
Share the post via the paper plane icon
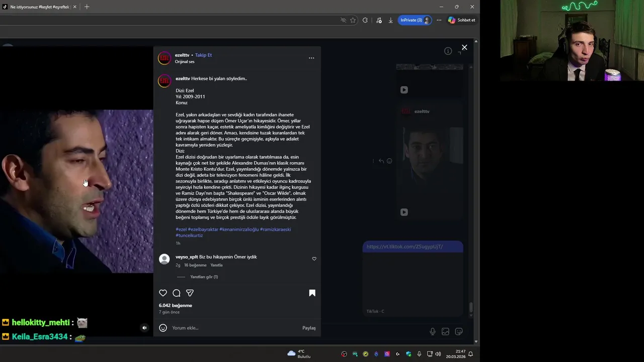[190, 293]
